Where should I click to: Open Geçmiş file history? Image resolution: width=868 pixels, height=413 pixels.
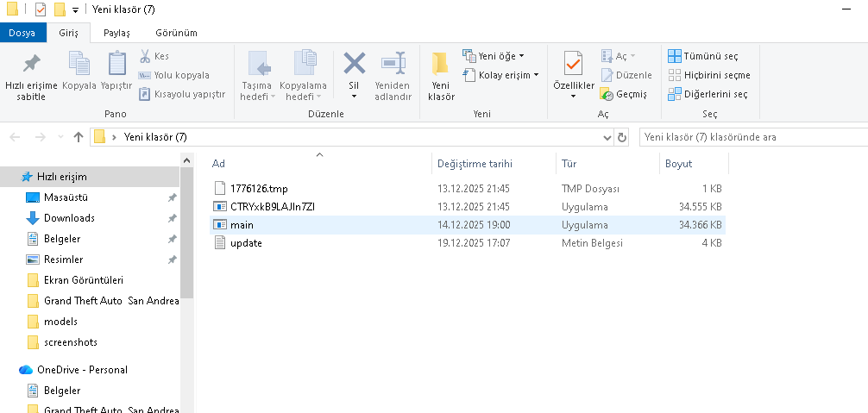pyautogui.click(x=624, y=94)
